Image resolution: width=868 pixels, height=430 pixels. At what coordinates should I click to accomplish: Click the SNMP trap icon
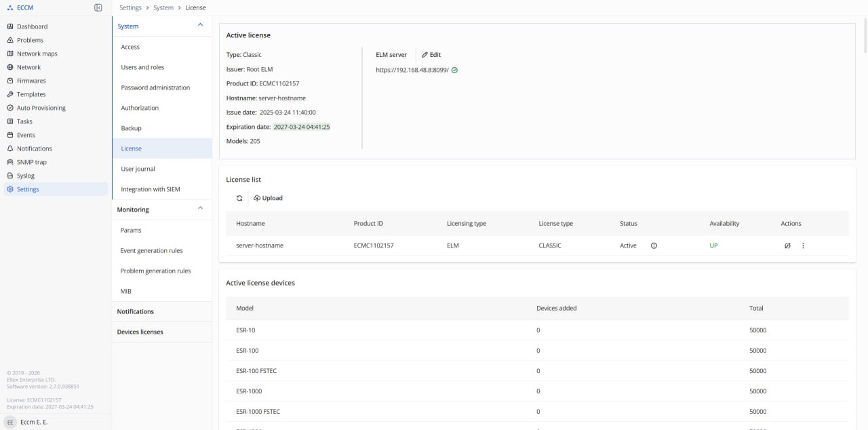point(10,162)
